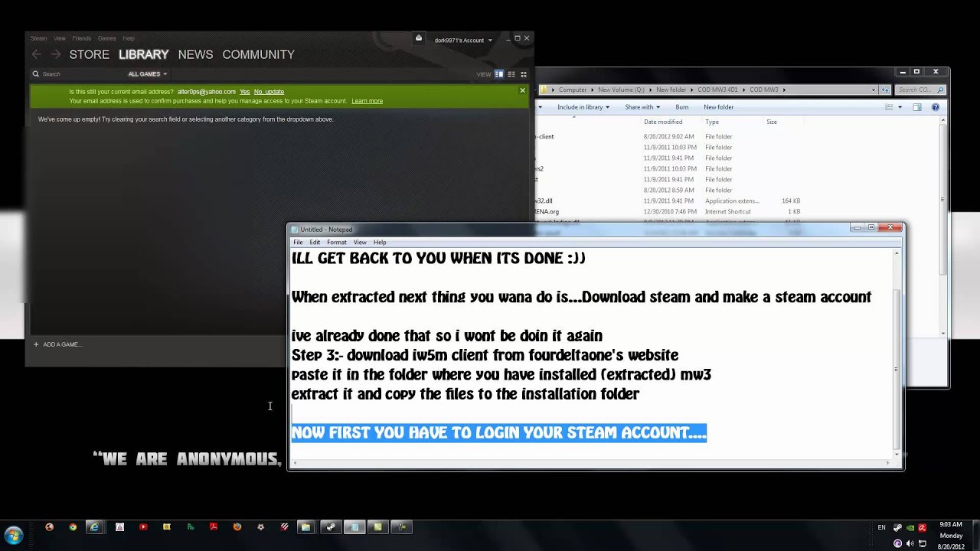Open dork9971's Account dropdown
Screen dimensions: 980x551
[x=462, y=41]
